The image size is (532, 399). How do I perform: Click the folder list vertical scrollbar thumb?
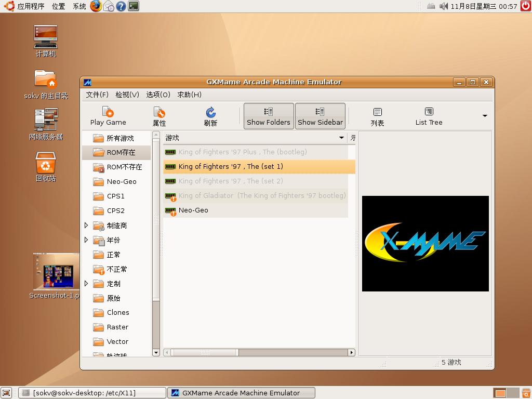point(156,219)
